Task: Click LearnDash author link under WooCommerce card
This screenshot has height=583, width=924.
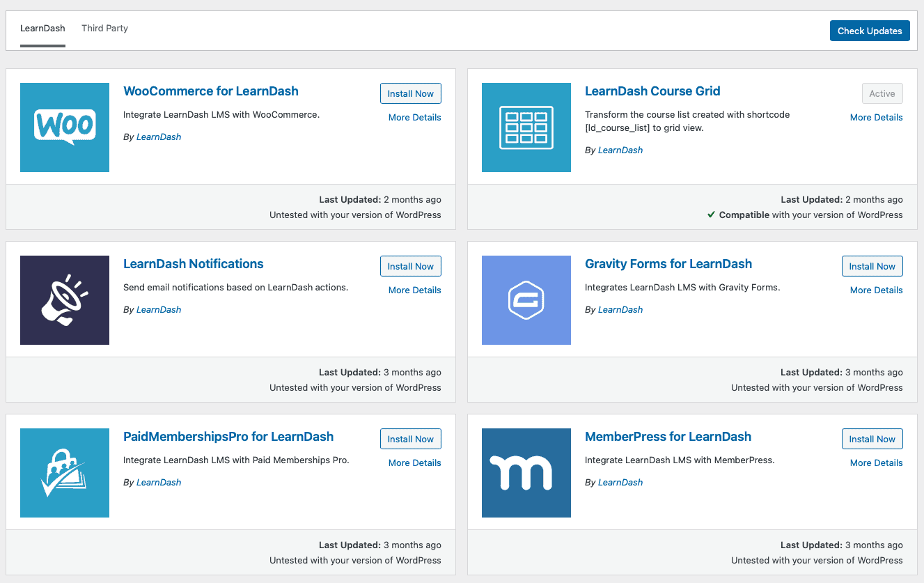Action: (159, 137)
